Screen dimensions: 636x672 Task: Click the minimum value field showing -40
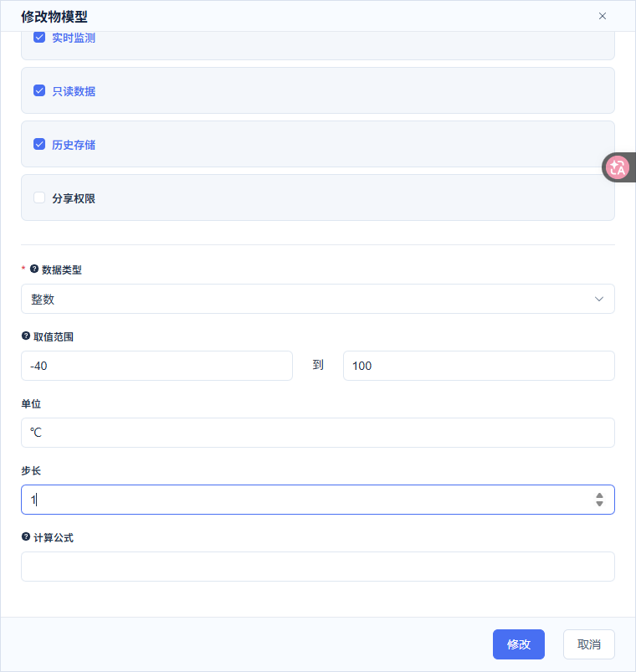[156, 366]
